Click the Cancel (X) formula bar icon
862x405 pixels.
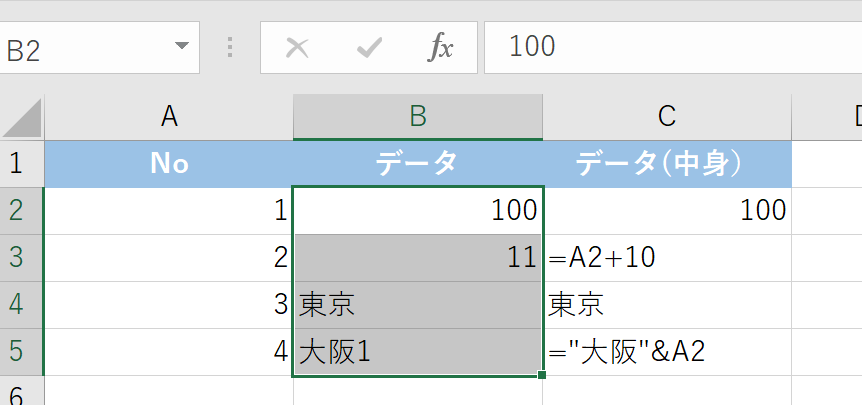(x=297, y=47)
